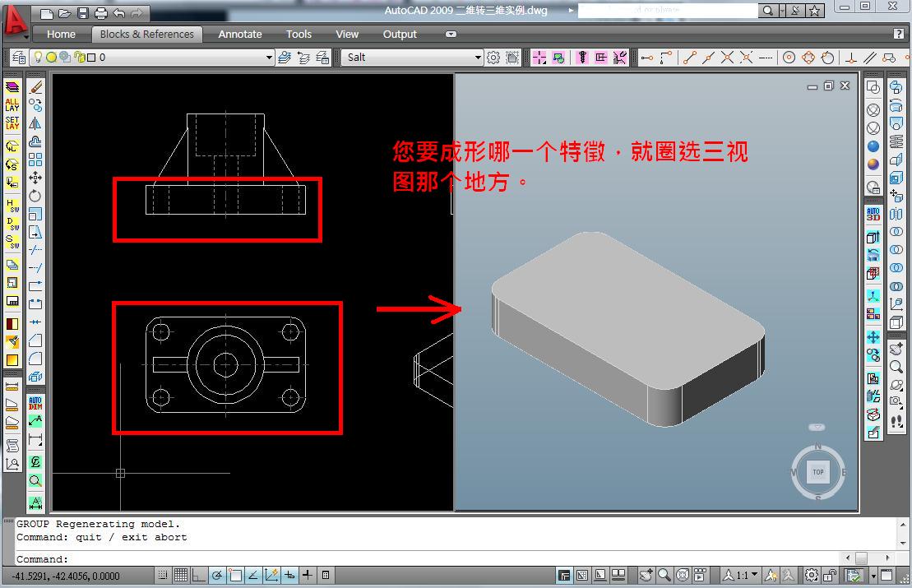
Task: Click the Open file folder icon
Action: click(65, 13)
